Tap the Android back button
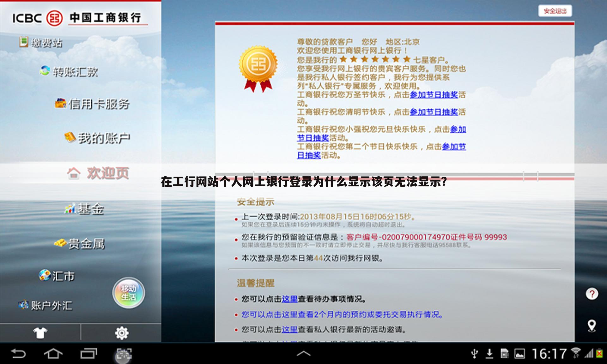Image resolution: width=607 pixels, height=364 pixels. (18, 353)
